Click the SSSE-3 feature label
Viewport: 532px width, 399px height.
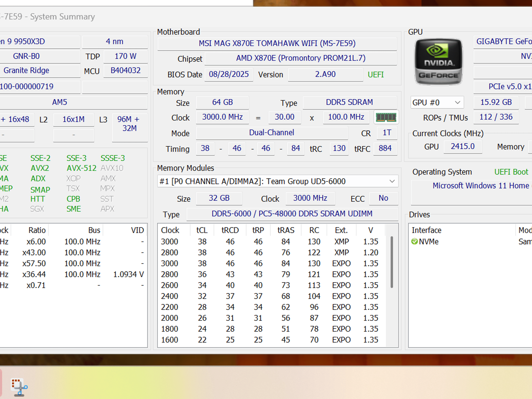click(x=113, y=158)
